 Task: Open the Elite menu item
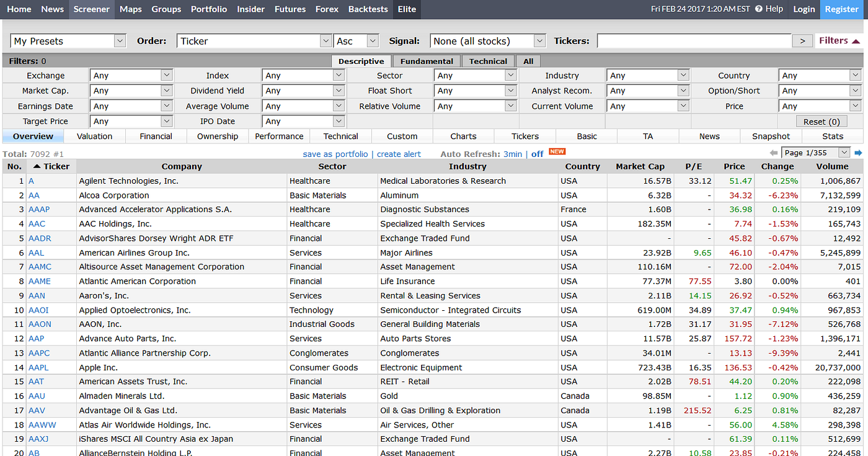(407, 9)
